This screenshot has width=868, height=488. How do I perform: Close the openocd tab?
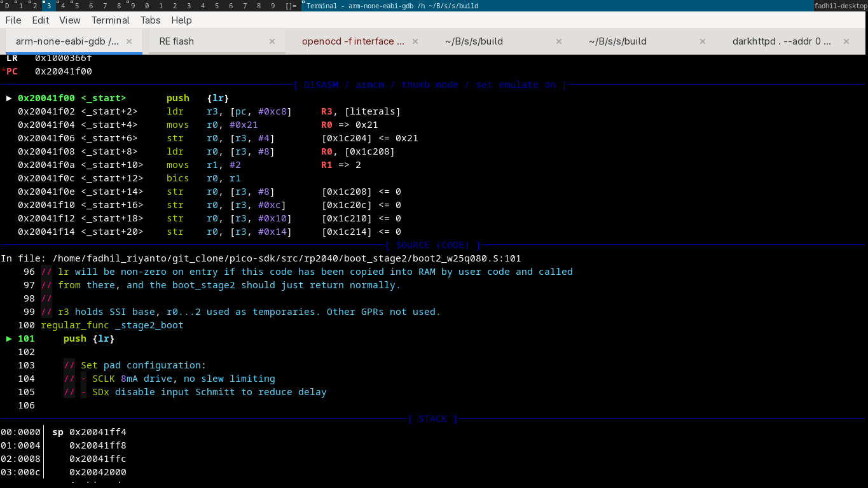click(x=415, y=41)
